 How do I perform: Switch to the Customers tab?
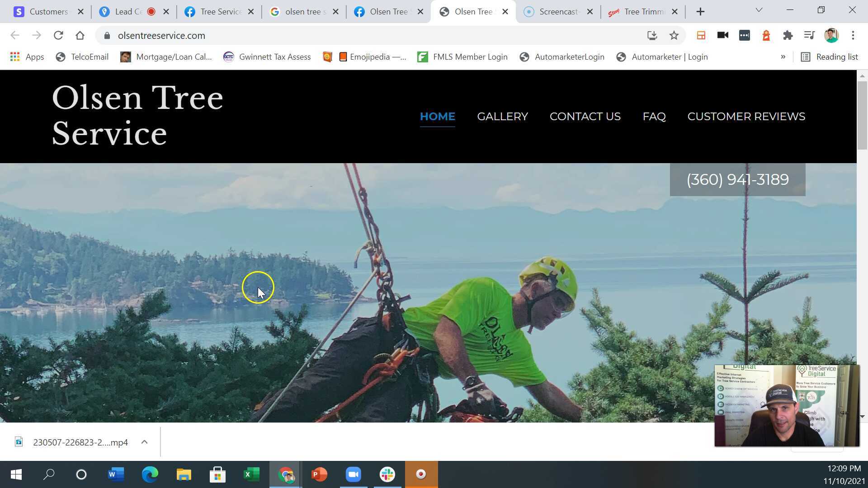[x=49, y=12]
